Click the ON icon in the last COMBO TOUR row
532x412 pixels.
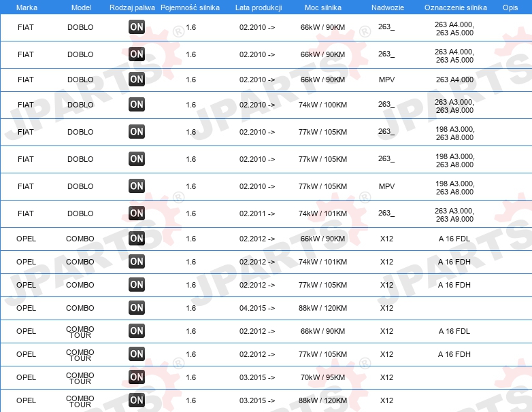[x=137, y=400]
